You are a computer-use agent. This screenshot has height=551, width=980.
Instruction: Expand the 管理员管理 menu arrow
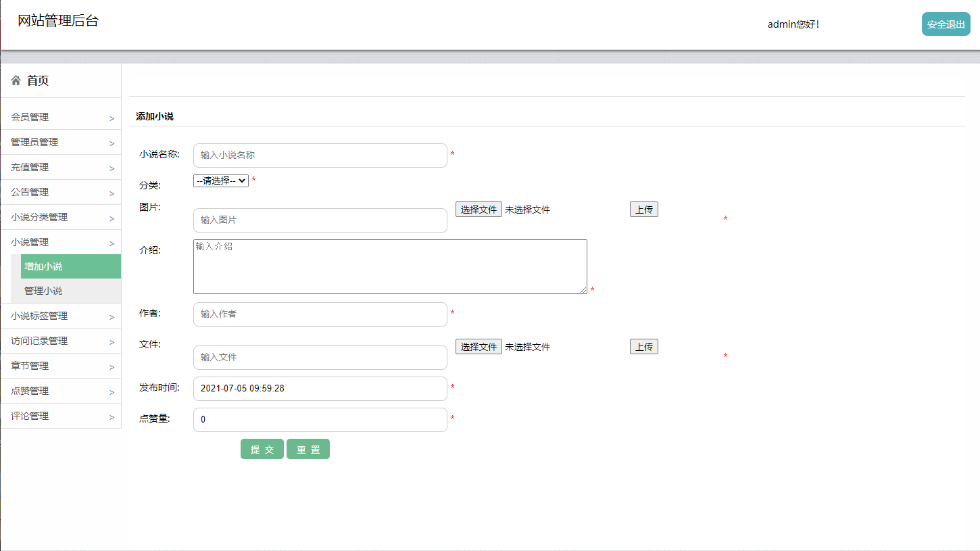click(x=112, y=143)
